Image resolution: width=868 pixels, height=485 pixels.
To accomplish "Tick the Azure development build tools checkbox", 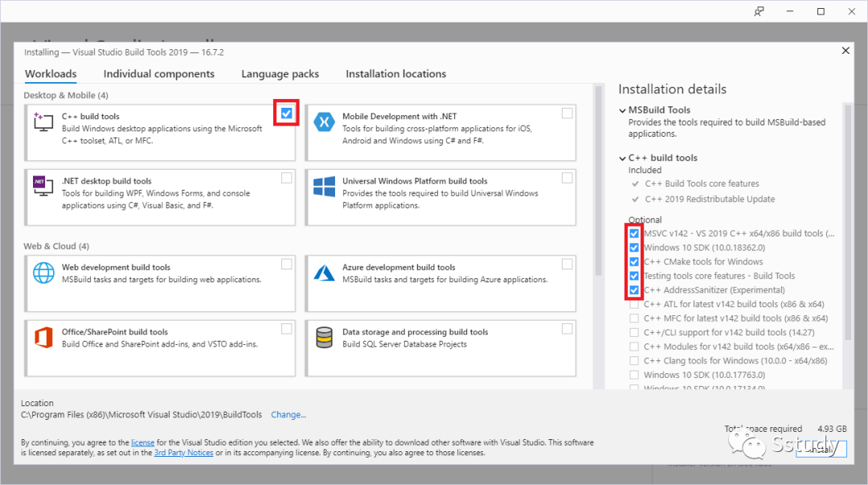I will [567, 265].
